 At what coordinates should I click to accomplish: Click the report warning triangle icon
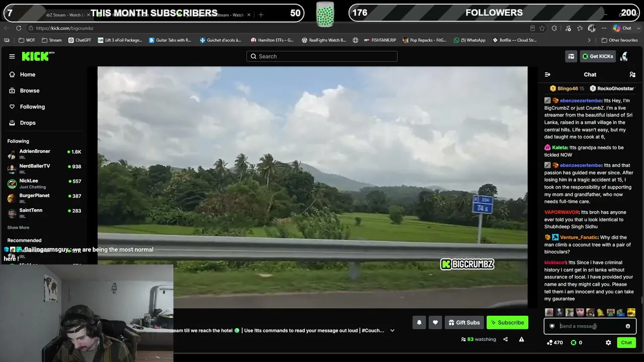tap(521, 339)
